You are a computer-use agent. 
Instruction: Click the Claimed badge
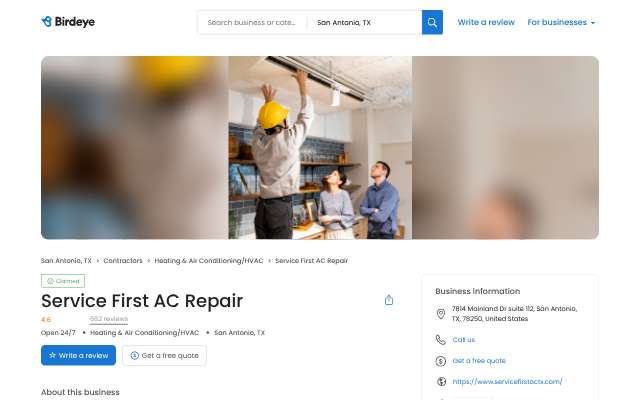tap(63, 281)
